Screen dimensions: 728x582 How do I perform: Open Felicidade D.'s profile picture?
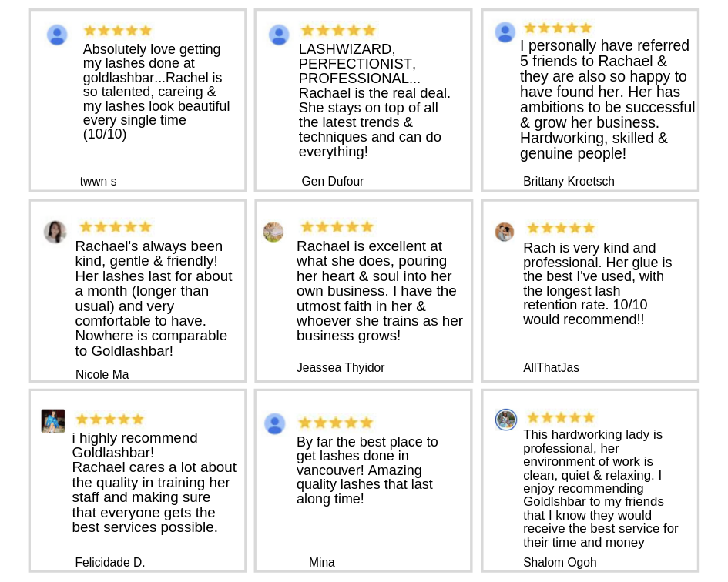pos(53,420)
